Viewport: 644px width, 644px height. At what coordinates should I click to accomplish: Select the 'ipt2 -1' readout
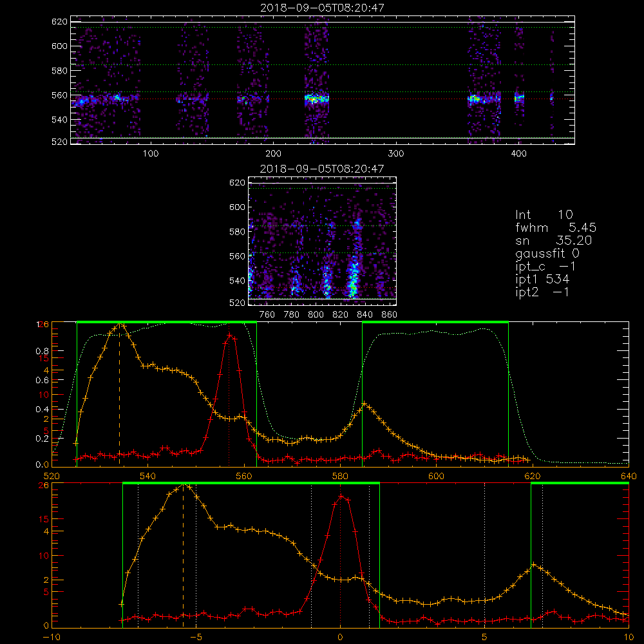(x=542, y=292)
